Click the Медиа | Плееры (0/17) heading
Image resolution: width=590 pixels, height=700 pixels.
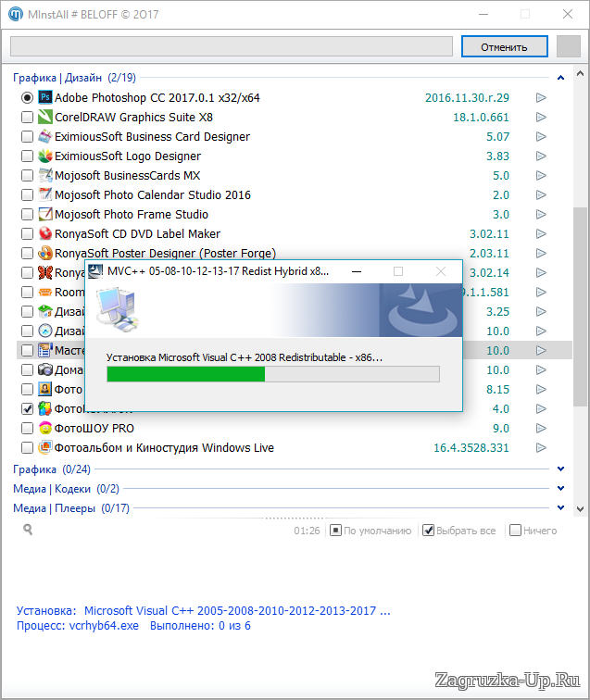pos(71,508)
